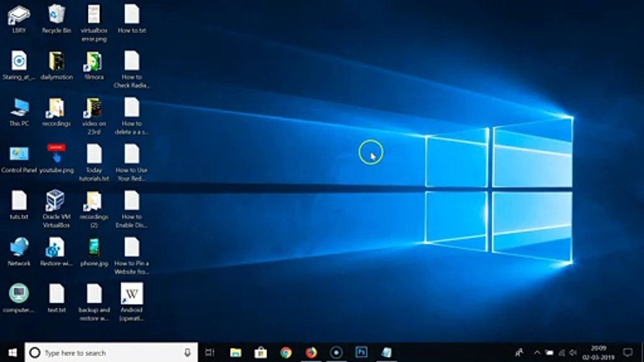Open Google Chrome from the taskbar

pos(286,353)
